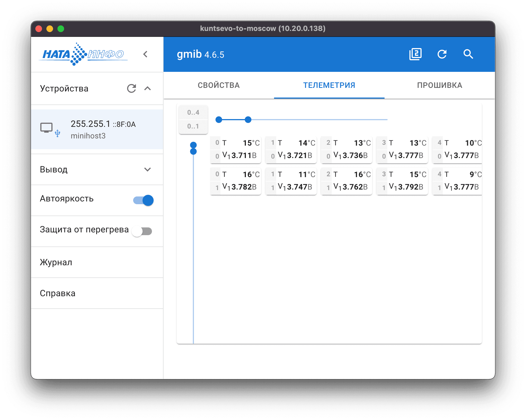Click the USB icon beside the device
Screen dimensions: 526x420
57,133
